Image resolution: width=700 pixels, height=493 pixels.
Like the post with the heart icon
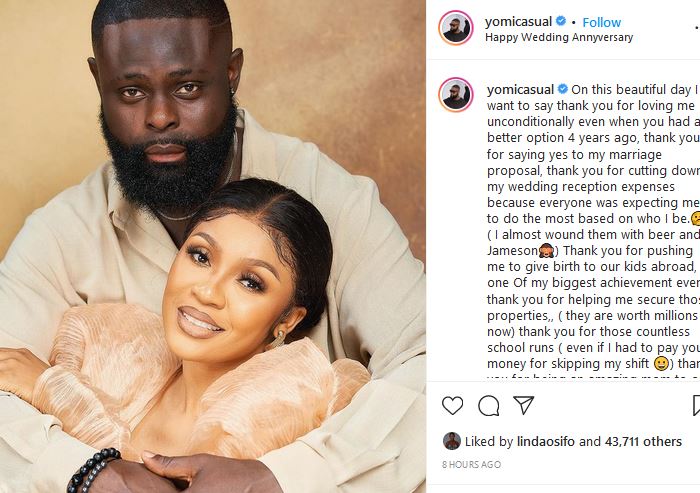click(452, 405)
